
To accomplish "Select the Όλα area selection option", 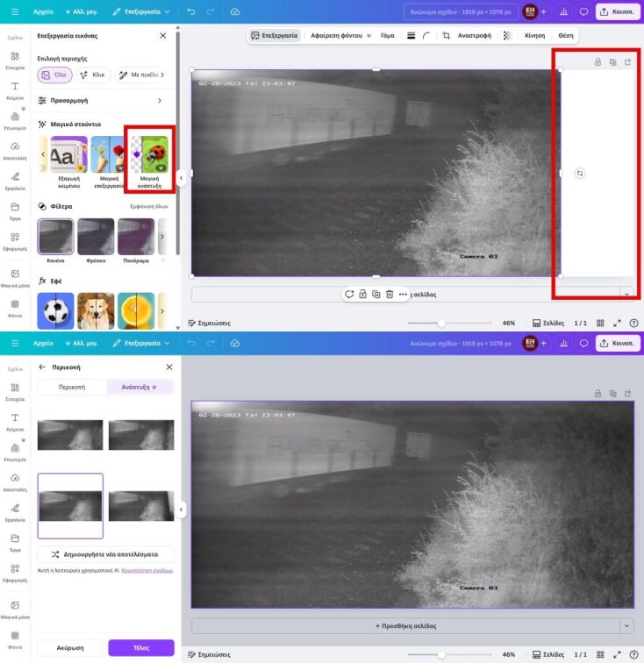I will [x=55, y=75].
